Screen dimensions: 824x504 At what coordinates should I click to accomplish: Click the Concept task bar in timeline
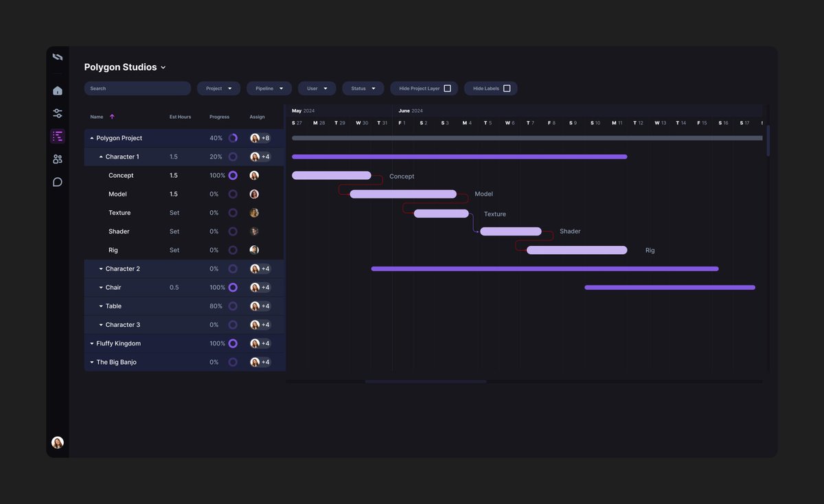click(332, 176)
